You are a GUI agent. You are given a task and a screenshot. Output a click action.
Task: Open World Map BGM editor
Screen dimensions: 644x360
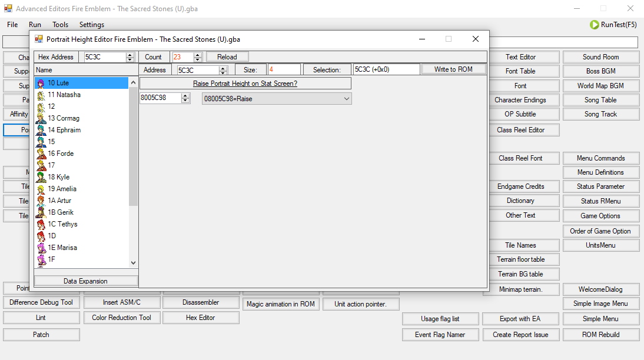pos(601,86)
